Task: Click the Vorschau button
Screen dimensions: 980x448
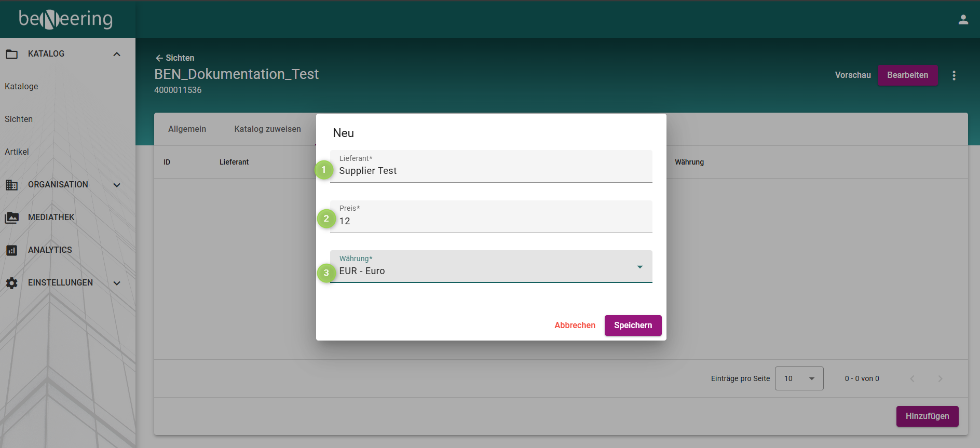Action: coord(852,75)
